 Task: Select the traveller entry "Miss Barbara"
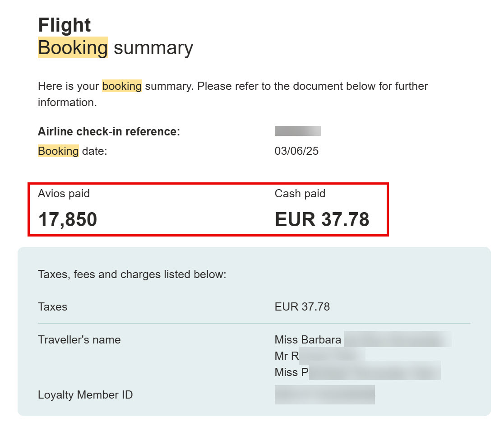click(308, 339)
